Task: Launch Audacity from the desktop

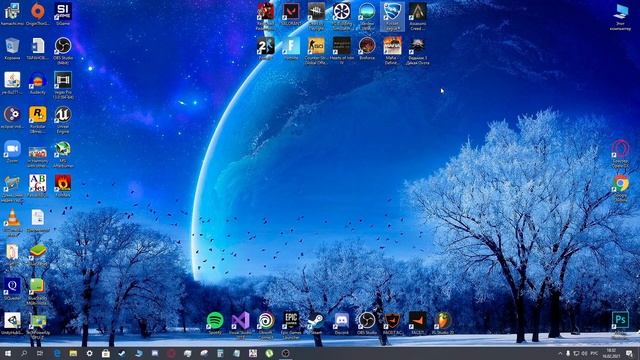Action: [x=38, y=83]
